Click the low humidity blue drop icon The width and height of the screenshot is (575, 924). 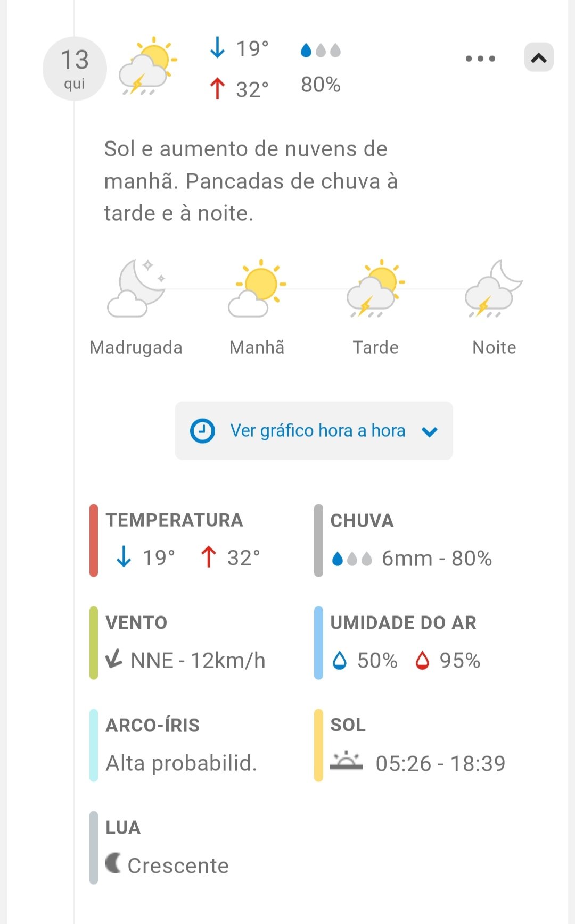pos(339,661)
